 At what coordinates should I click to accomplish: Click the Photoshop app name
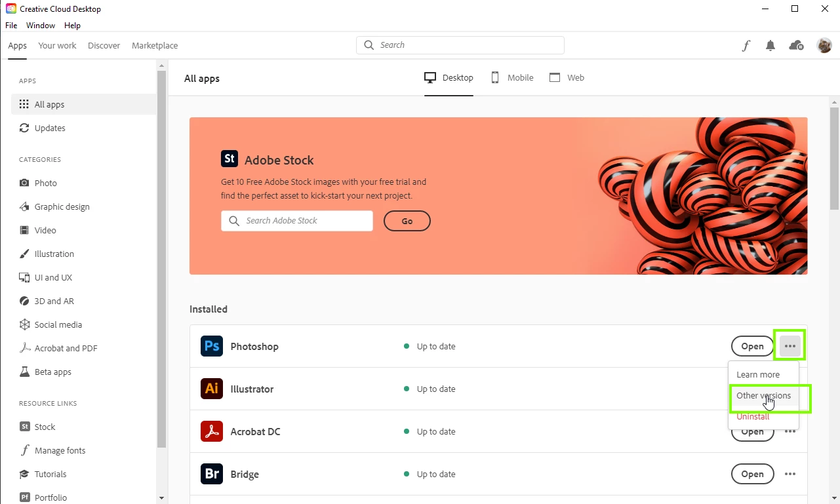click(254, 346)
